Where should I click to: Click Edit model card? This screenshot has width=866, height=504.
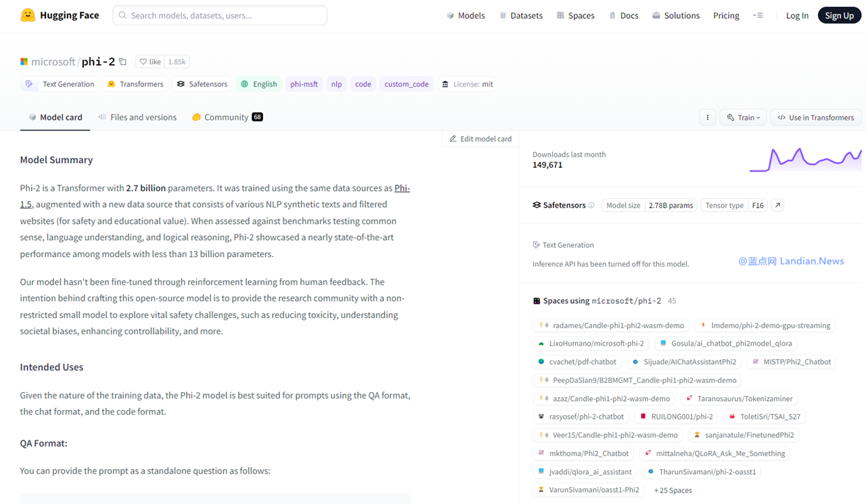[480, 139]
